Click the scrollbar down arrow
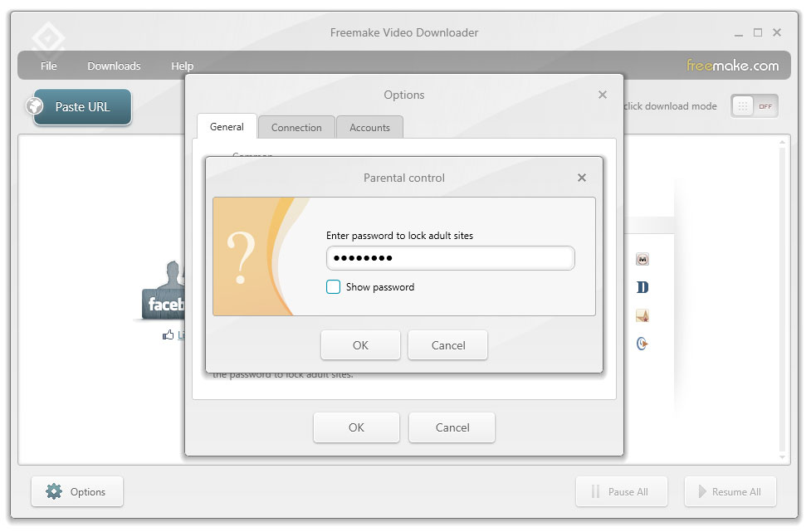Viewport: 811px width, 532px height. point(782,457)
